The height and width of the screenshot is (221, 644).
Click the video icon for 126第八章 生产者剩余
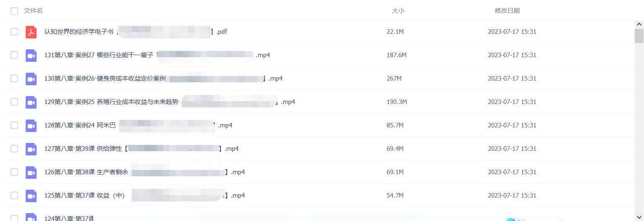point(31,172)
